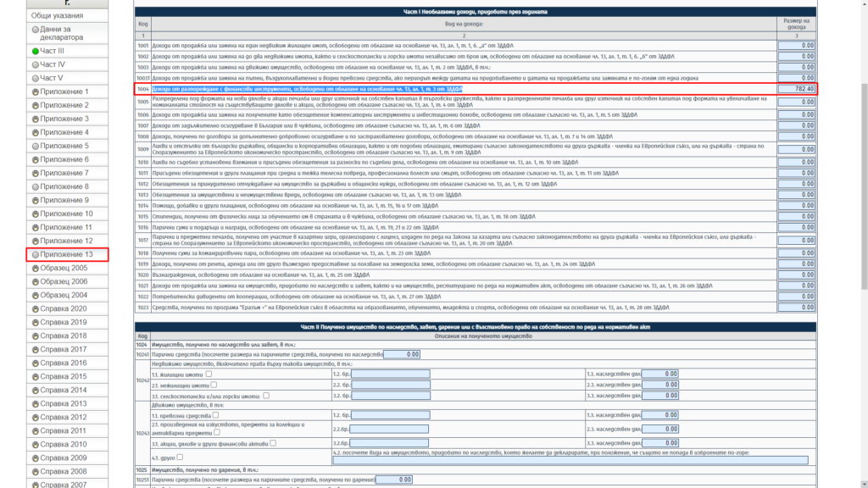
Task: Go to Част IV in the sidebar
Action: click(x=52, y=64)
